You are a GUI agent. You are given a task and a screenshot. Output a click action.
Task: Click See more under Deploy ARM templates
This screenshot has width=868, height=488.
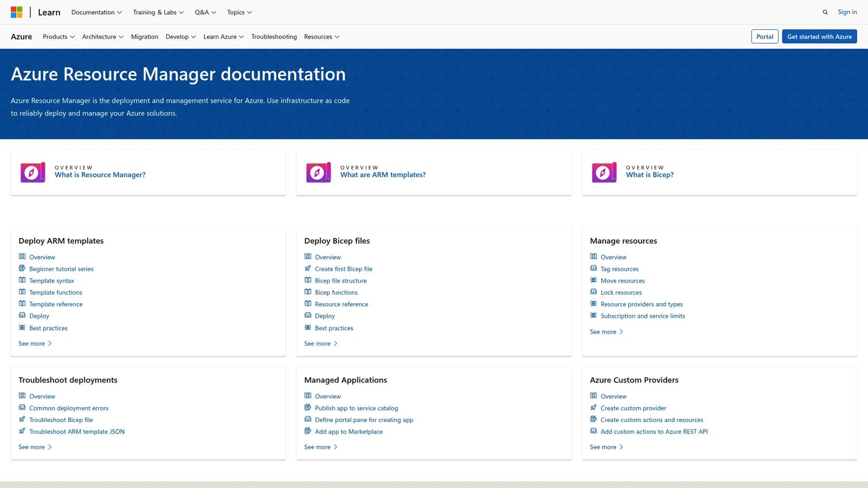[35, 343]
